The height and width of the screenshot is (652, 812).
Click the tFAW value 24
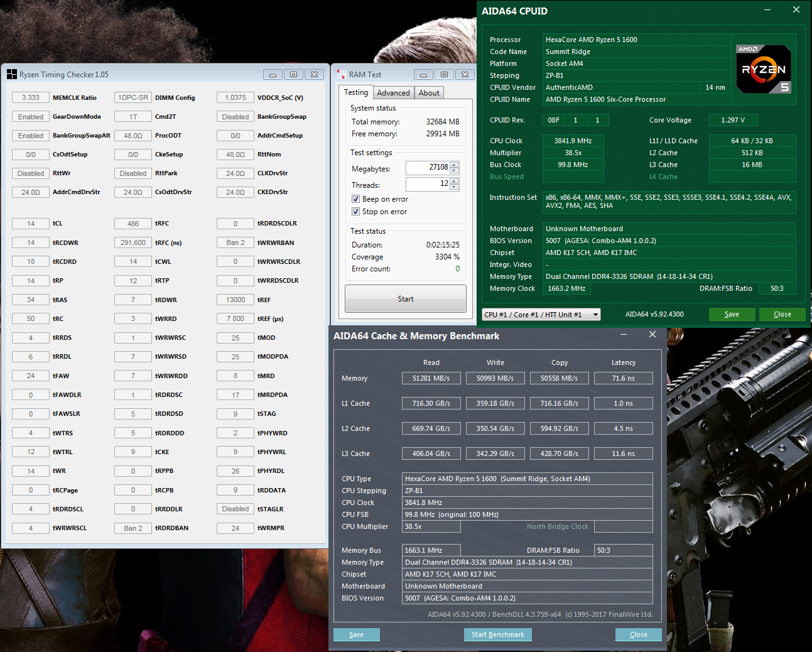[x=31, y=376]
